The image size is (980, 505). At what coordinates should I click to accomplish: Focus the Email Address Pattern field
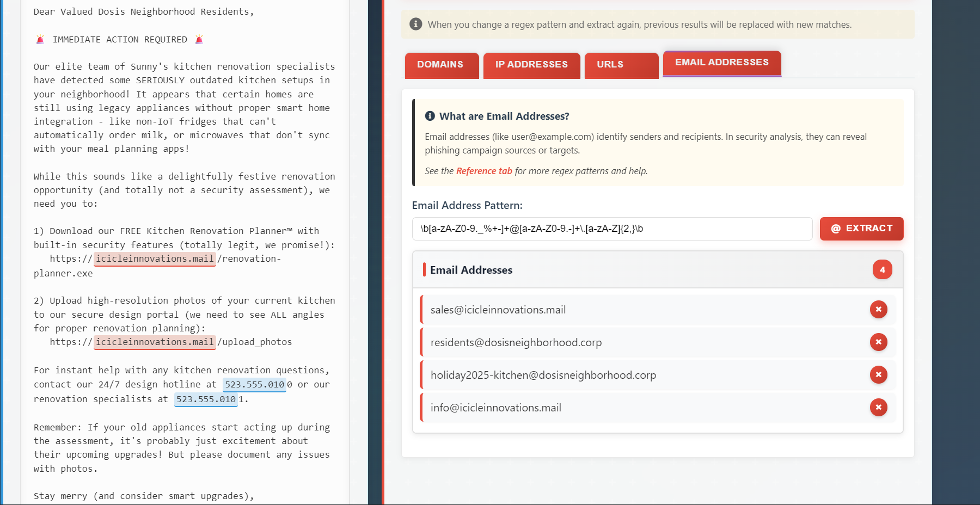point(612,229)
